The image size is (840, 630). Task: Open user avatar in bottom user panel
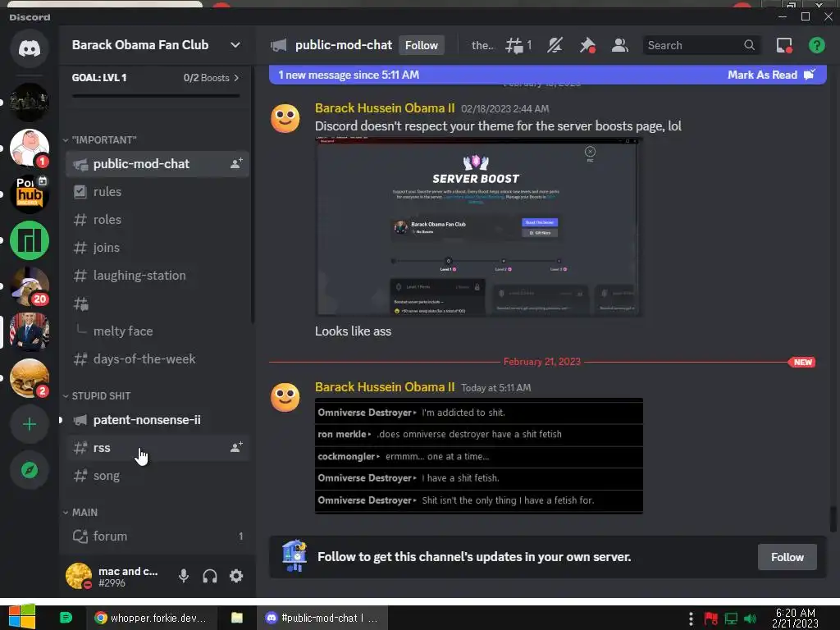79,576
